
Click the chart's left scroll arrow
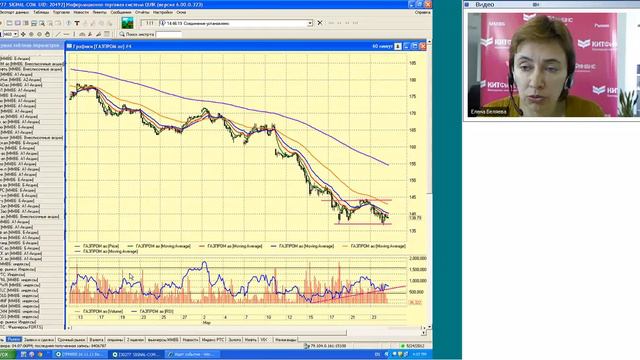click(x=69, y=327)
